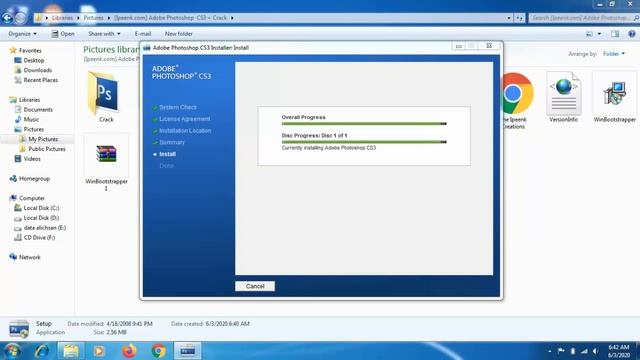Select Downloads in the navigation pane
The height and width of the screenshot is (360, 640).
click(x=38, y=70)
